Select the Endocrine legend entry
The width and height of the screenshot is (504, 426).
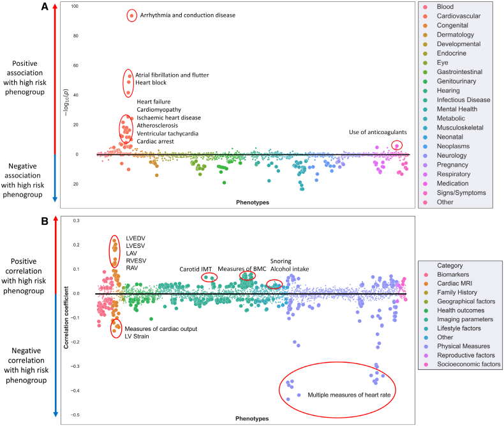(451, 54)
